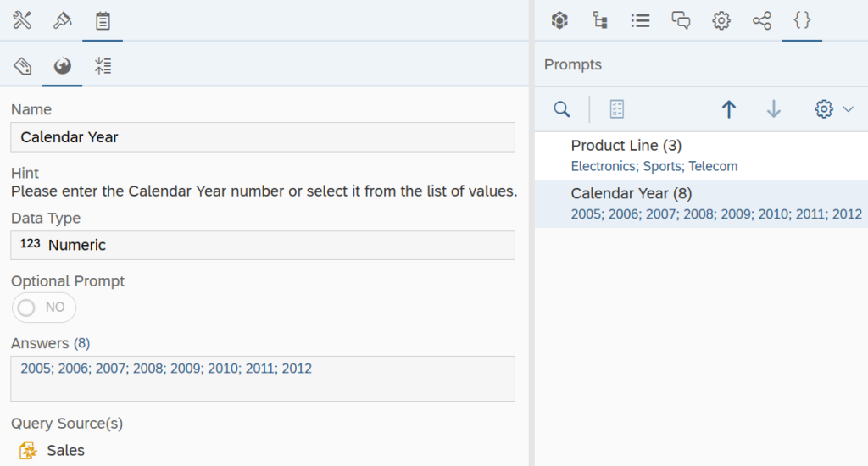Expand the Prompts gear settings dropdown chevron
The height and width of the screenshot is (466, 868).
coord(848,109)
